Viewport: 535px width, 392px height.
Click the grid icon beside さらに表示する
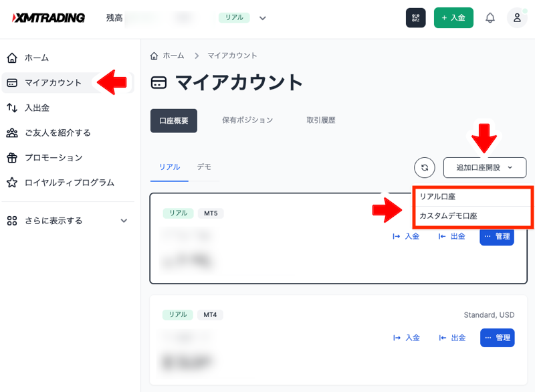[x=12, y=221]
